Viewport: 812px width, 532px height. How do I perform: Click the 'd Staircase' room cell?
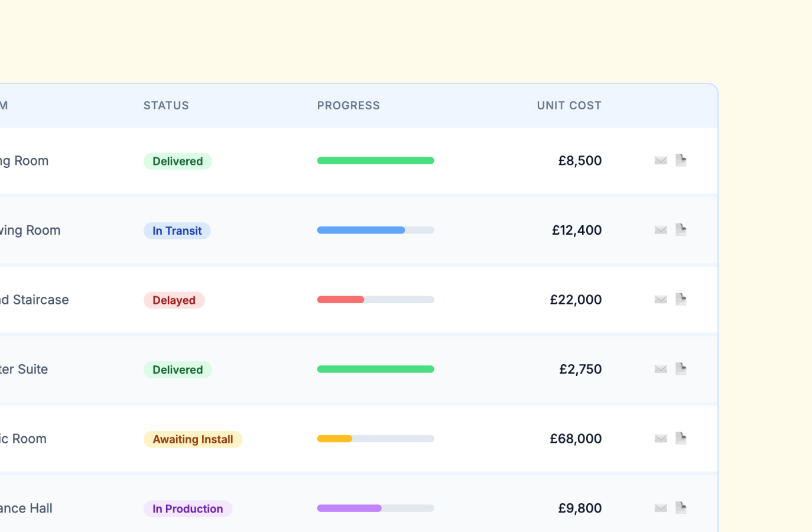(34, 300)
